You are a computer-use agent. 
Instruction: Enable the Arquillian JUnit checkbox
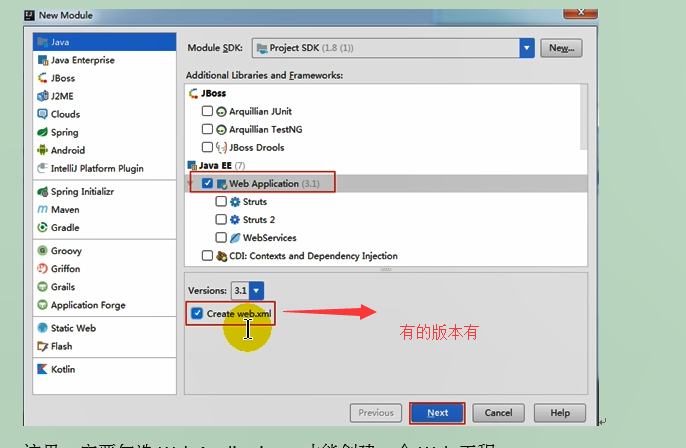click(207, 111)
